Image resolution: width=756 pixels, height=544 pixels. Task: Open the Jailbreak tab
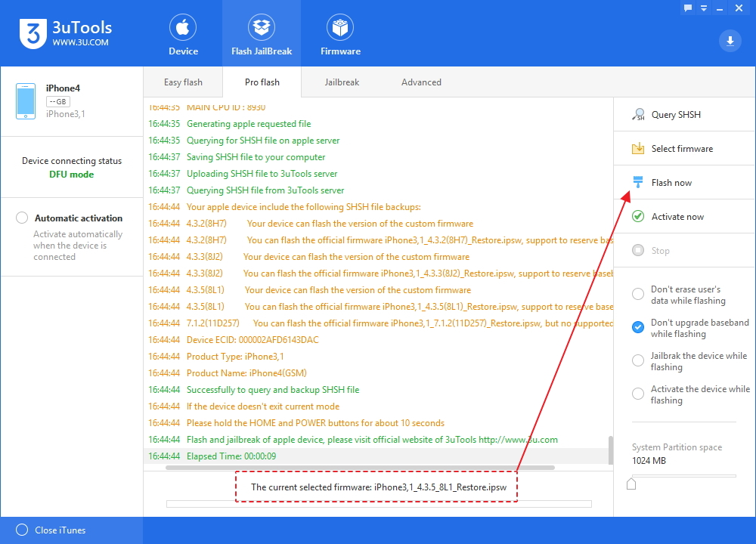click(x=342, y=82)
